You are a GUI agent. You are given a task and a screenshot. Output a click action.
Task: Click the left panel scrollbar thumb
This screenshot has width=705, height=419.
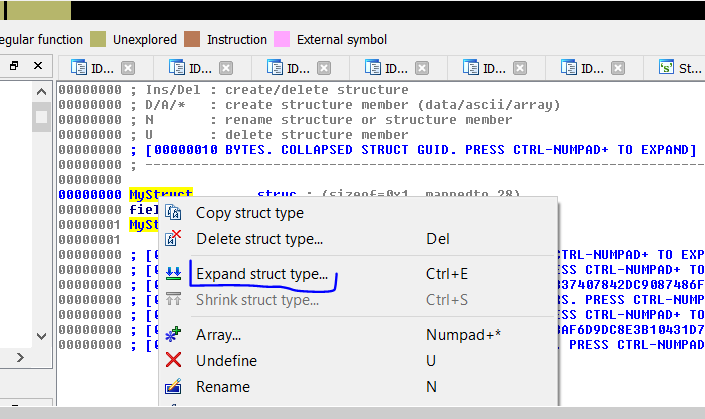click(x=41, y=116)
